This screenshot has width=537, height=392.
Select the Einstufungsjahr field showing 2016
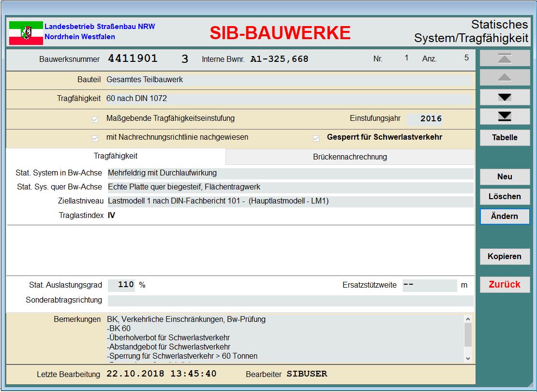pyautogui.click(x=424, y=119)
